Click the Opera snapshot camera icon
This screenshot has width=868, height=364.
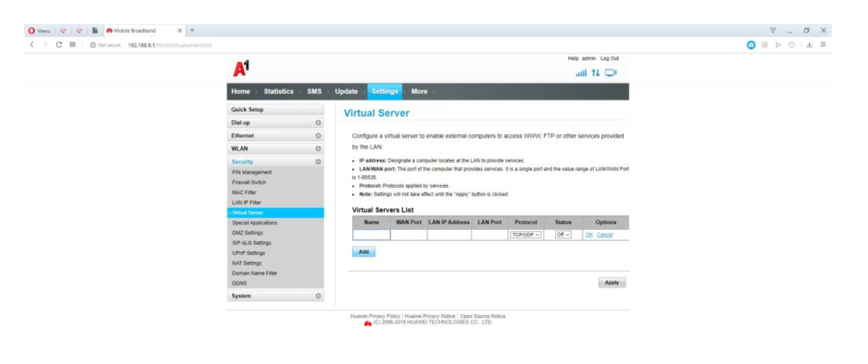(x=751, y=45)
